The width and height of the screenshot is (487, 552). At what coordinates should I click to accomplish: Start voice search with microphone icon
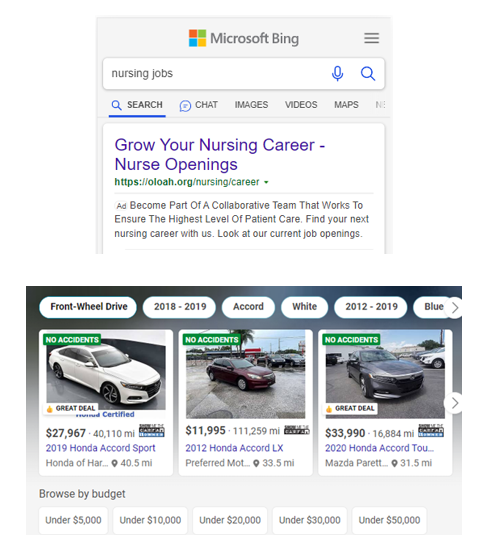pos(337,74)
